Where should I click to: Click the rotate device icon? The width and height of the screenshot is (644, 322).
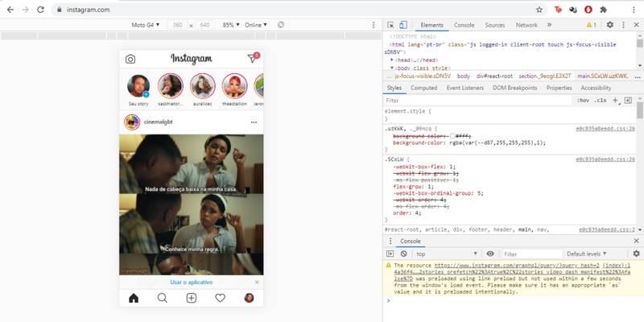tap(281, 25)
